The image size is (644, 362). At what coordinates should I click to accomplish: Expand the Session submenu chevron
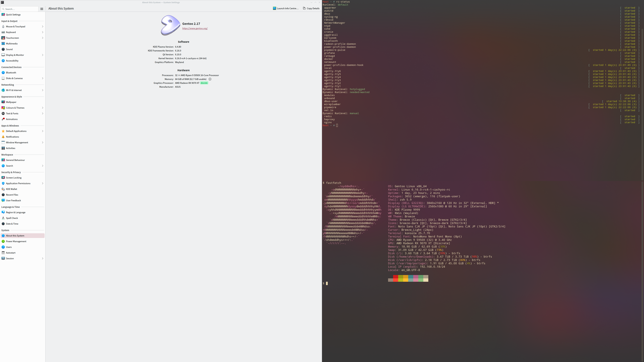pos(42,259)
